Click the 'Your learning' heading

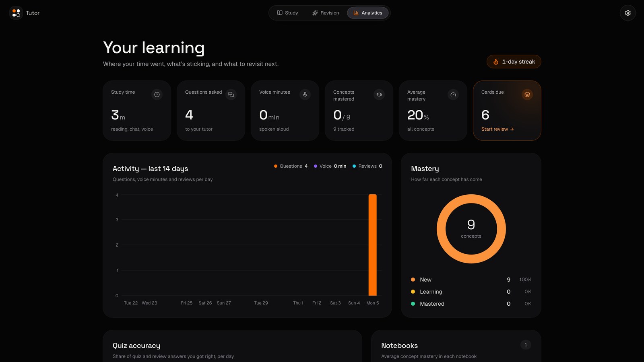(154, 47)
